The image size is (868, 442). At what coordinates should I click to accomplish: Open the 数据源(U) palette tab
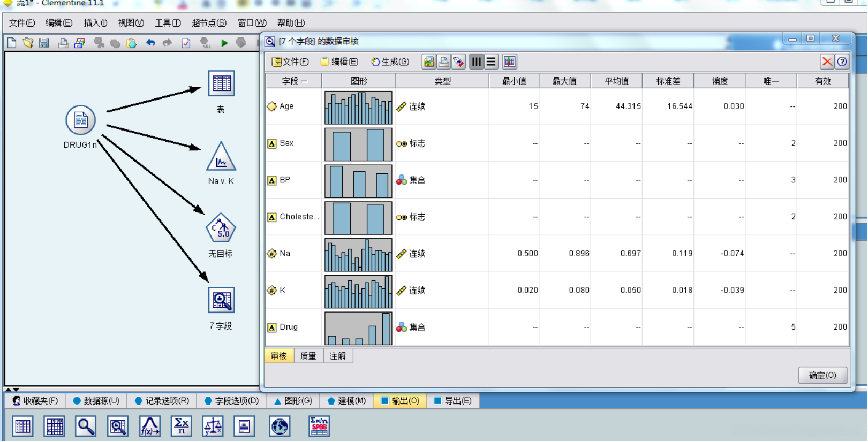tap(96, 401)
